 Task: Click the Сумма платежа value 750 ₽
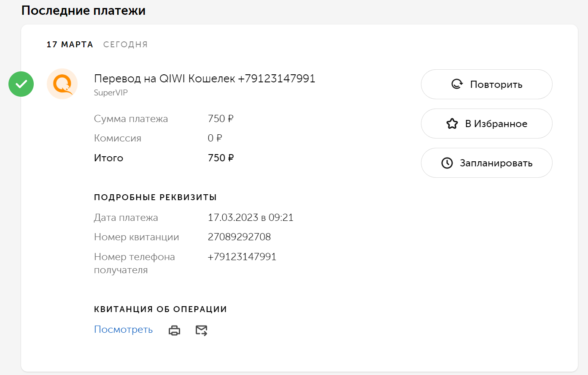[221, 119]
